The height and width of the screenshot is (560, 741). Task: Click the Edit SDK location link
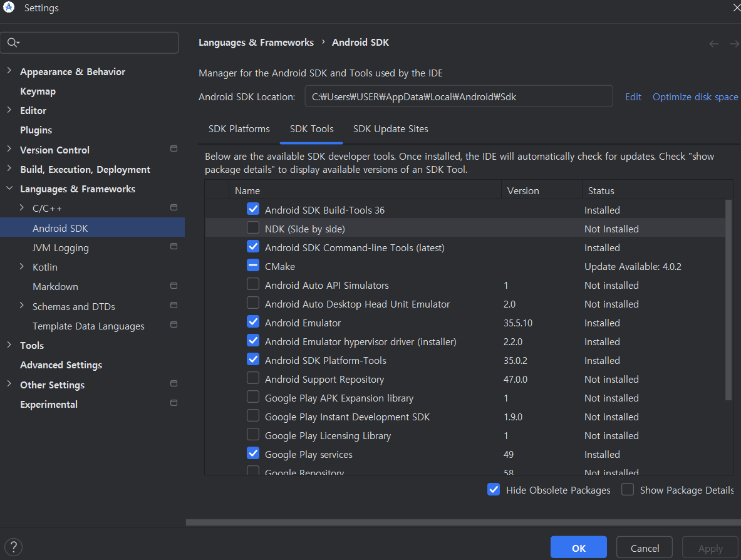(633, 97)
